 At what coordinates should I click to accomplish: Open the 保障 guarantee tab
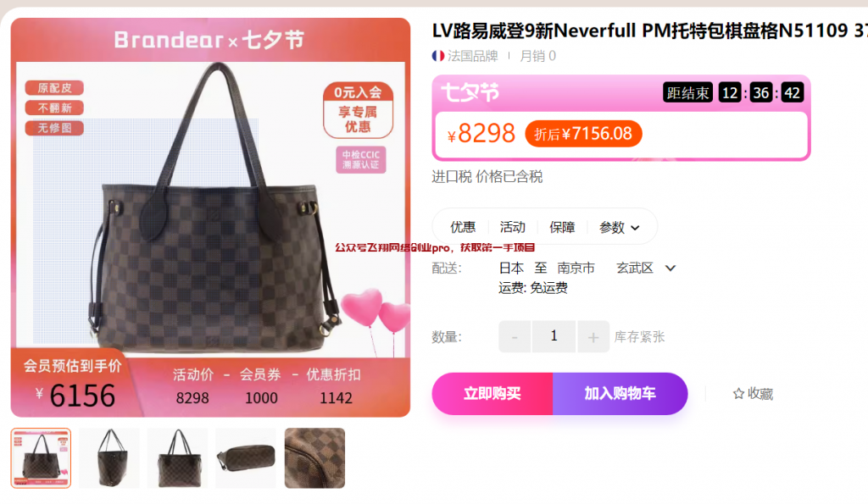pos(562,227)
